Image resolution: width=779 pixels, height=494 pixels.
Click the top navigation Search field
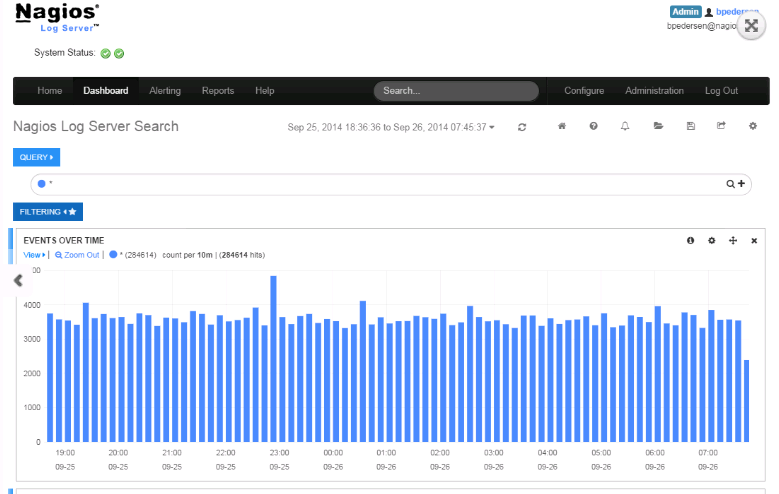pos(456,91)
